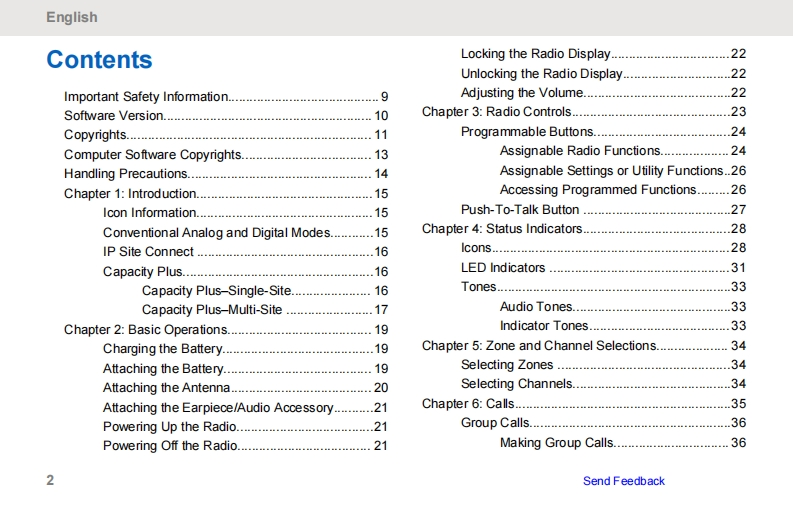This screenshot has height=513, width=793.
Task: Select the Push-To-Talk Button entry
Action: [x=520, y=210]
